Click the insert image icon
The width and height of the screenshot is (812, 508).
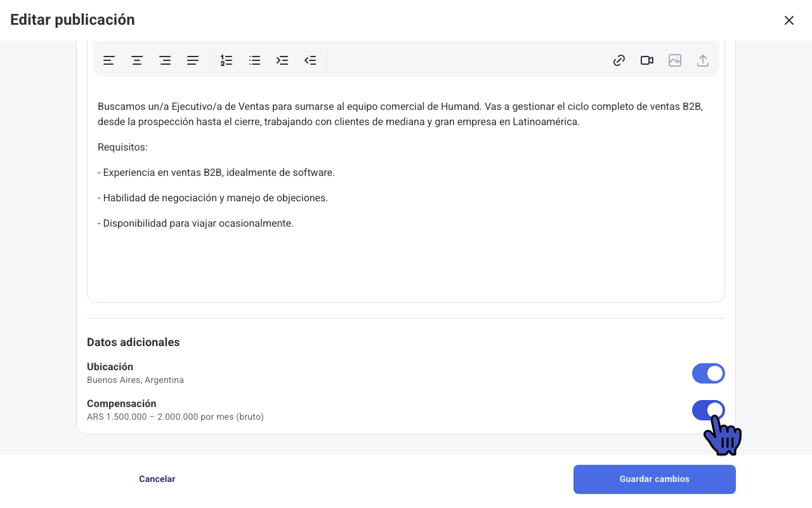(675, 60)
